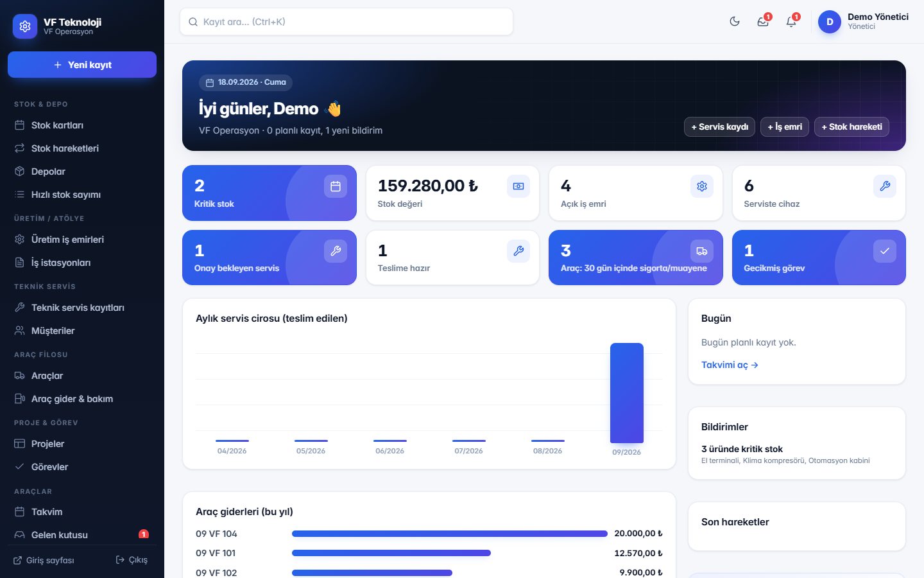Click the fuel pump icon beside Araç gider & bakım
924x578 pixels.
(20, 399)
